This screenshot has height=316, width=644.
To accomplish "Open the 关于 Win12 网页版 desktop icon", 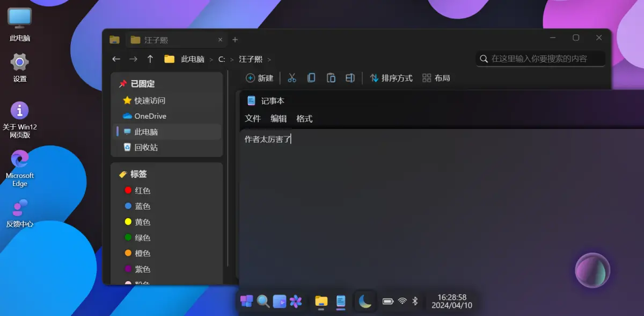I will point(20,120).
